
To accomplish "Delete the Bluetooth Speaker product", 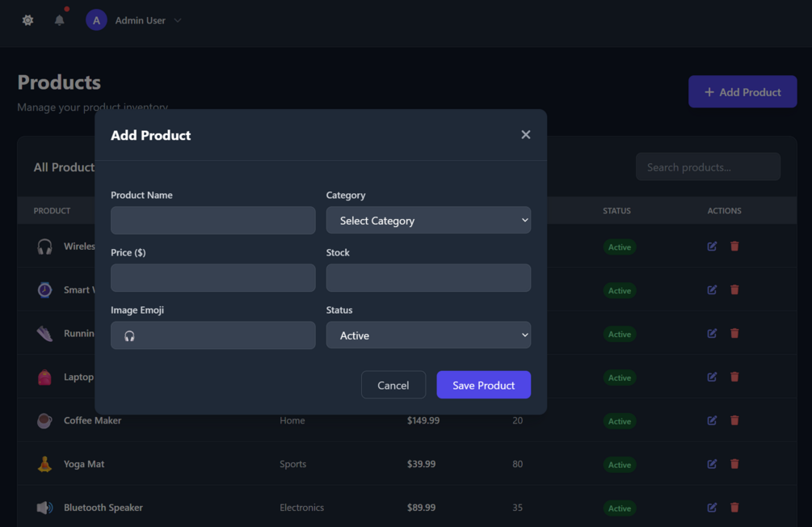I will [x=734, y=508].
